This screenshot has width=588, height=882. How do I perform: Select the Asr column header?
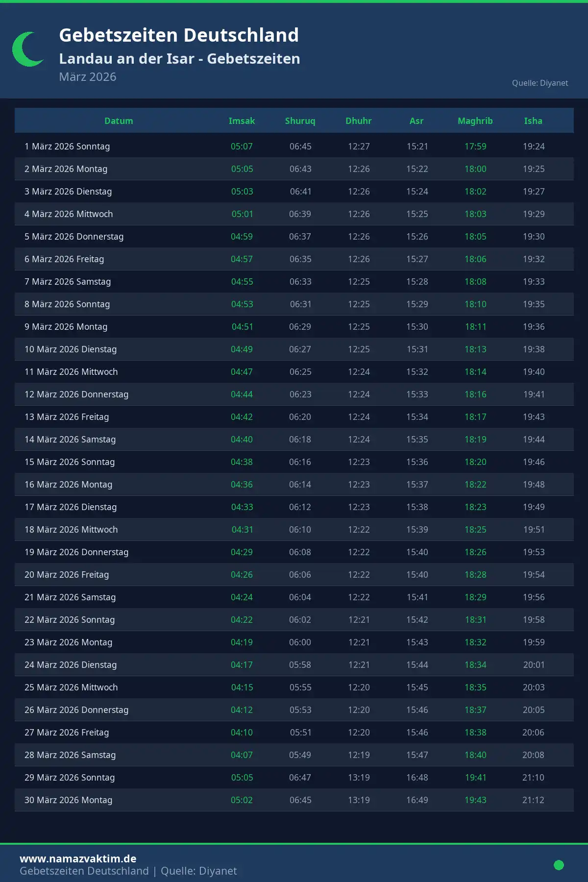(x=416, y=121)
